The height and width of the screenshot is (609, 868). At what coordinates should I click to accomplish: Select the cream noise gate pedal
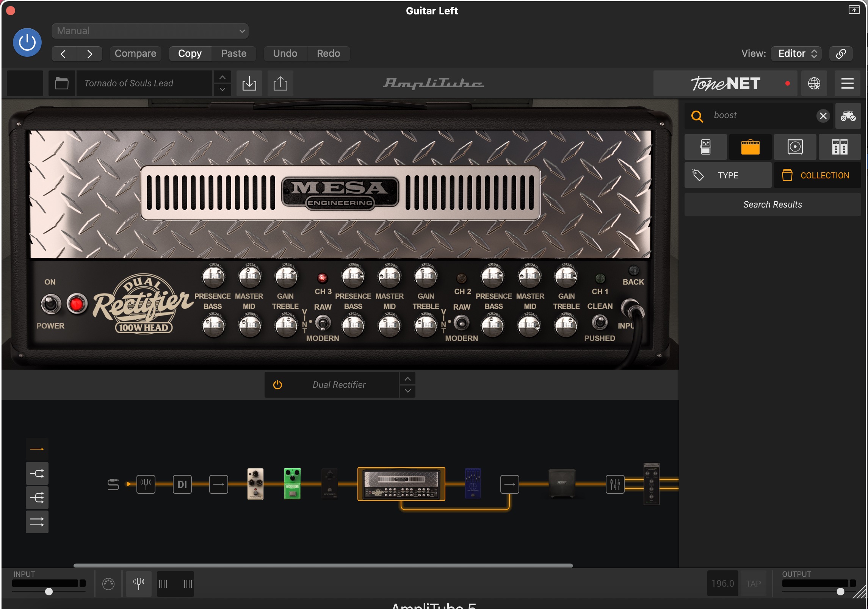click(x=255, y=484)
